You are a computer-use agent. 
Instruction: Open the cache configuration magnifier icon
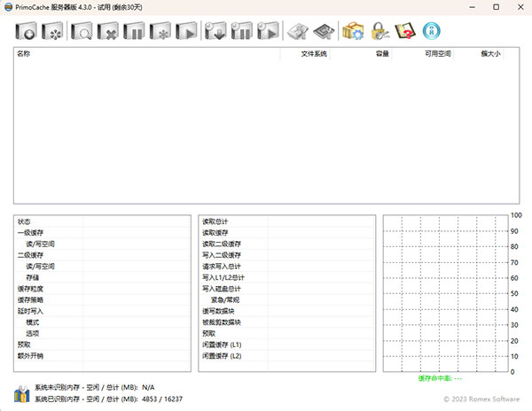(82, 31)
